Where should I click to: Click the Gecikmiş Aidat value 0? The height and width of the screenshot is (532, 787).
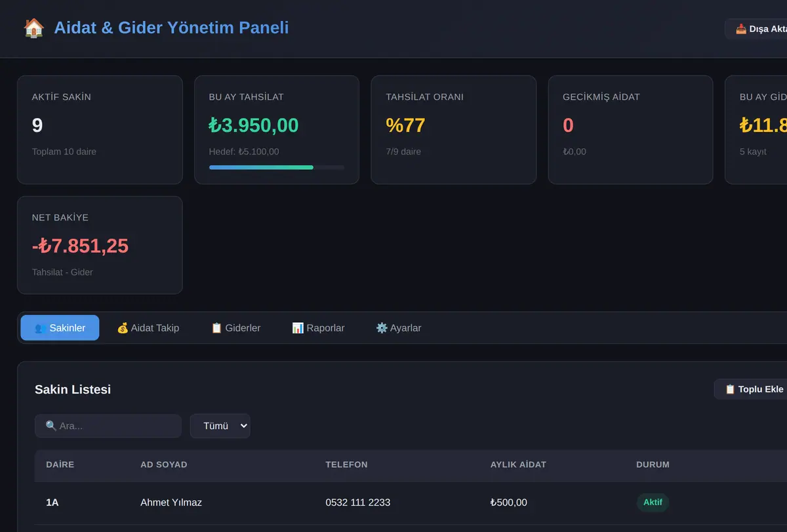click(568, 125)
